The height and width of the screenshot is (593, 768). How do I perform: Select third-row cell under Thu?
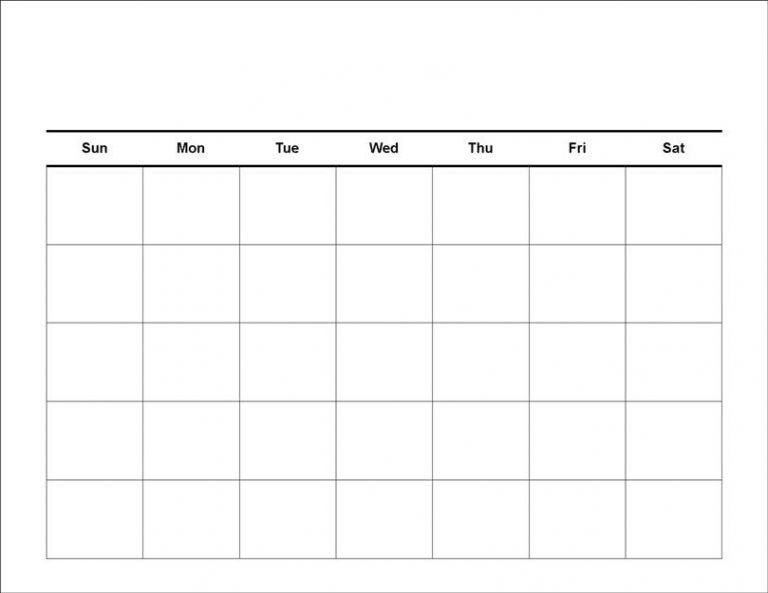point(480,362)
